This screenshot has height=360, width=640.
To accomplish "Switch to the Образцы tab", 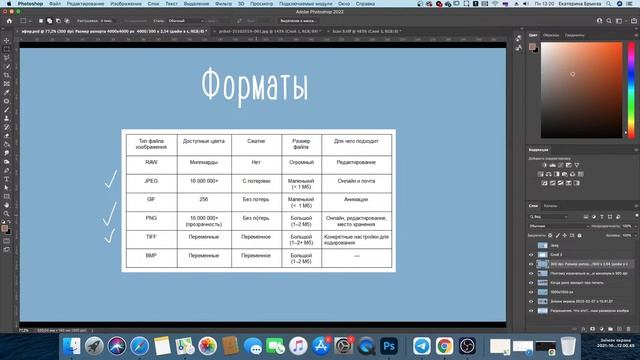I will tap(551, 36).
